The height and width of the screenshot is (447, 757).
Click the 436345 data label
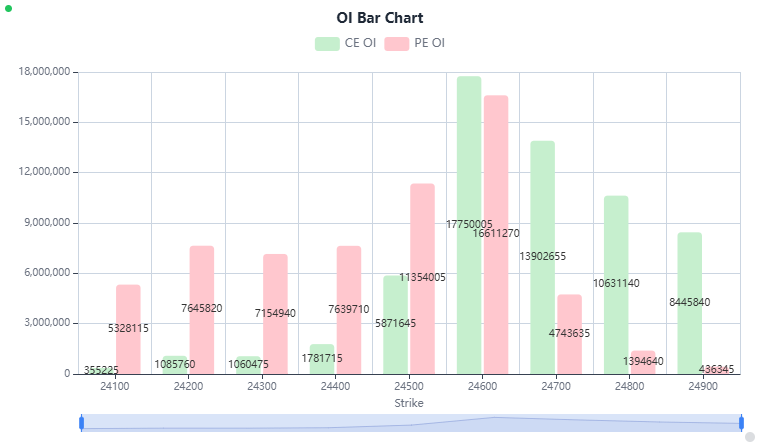716,369
